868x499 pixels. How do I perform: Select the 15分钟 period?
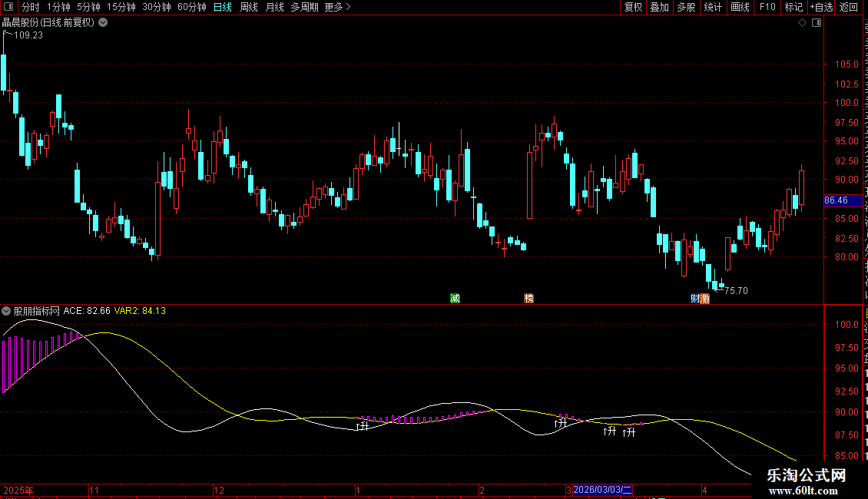tap(121, 7)
